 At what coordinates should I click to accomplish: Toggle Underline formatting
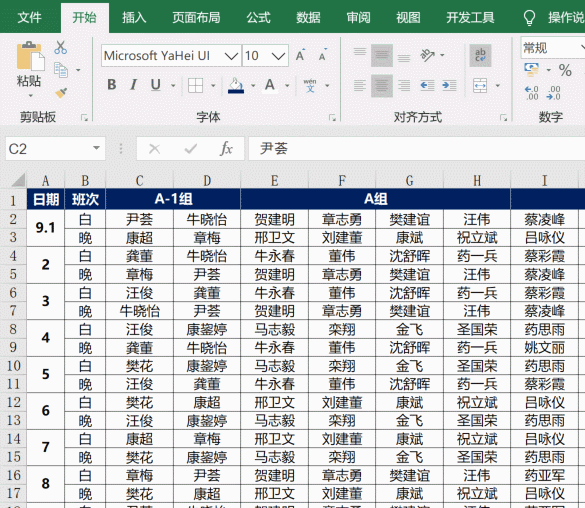(x=156, y=85)
